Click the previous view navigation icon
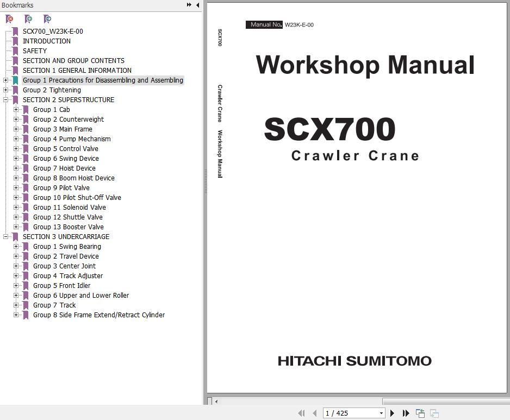Viewport: 510px width, 420px height. click(x=420, y=413)
